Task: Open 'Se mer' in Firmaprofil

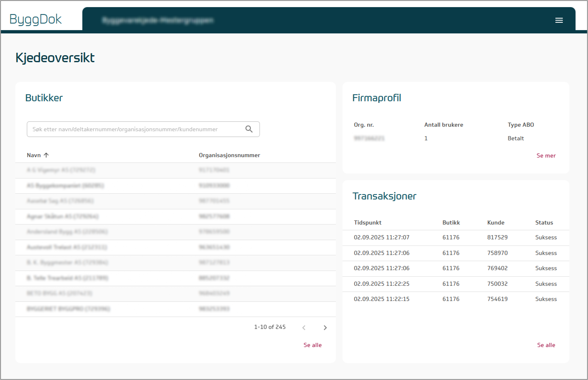Action: click(546, 156)
